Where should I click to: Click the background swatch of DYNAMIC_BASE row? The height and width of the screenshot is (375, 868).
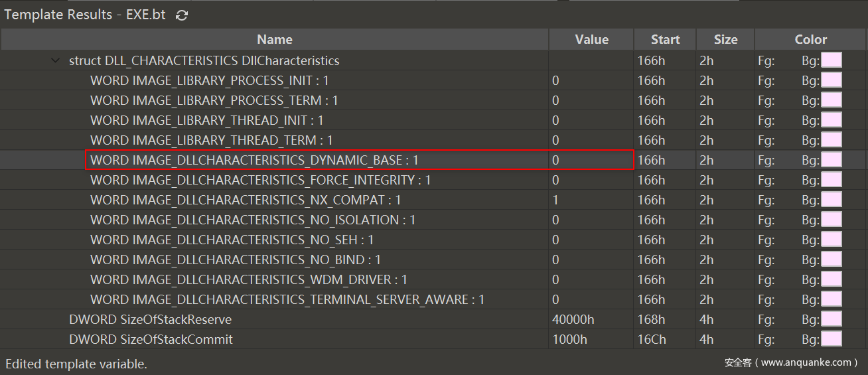point(831,160)
